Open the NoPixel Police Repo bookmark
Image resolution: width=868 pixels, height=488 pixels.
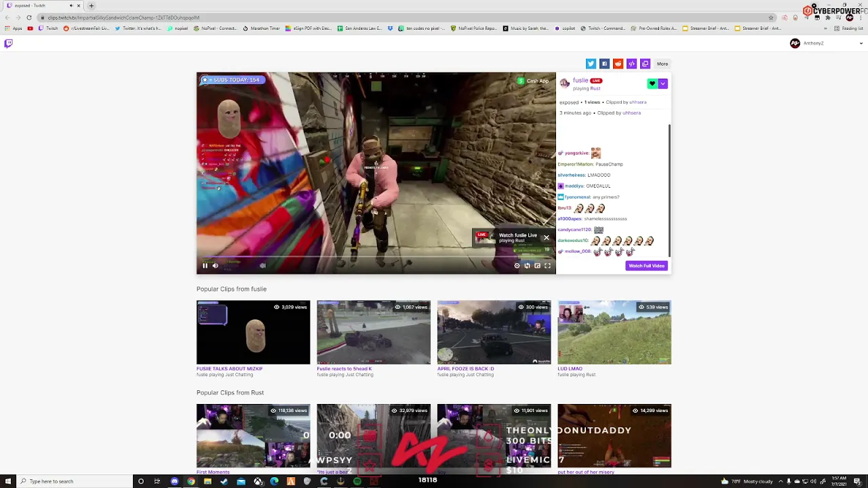click(474, 28)
